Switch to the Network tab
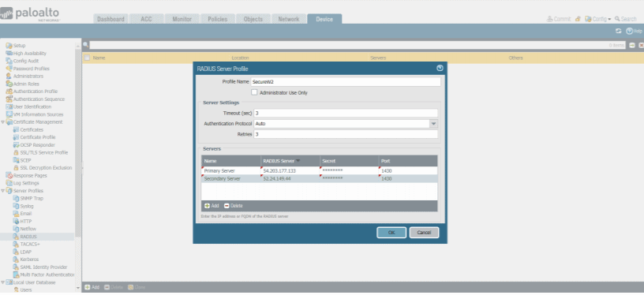The width and height of the screenshot is (644, 295). (x=289, y=19)
